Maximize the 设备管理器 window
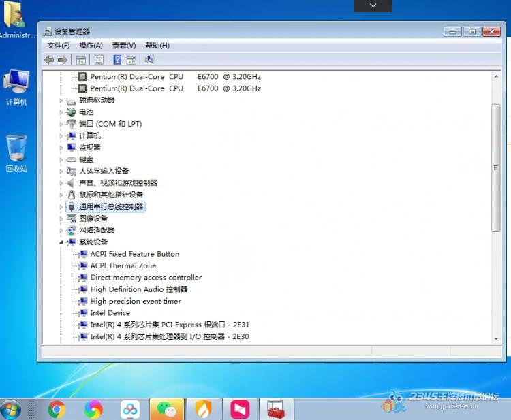 tap(472, 31)
